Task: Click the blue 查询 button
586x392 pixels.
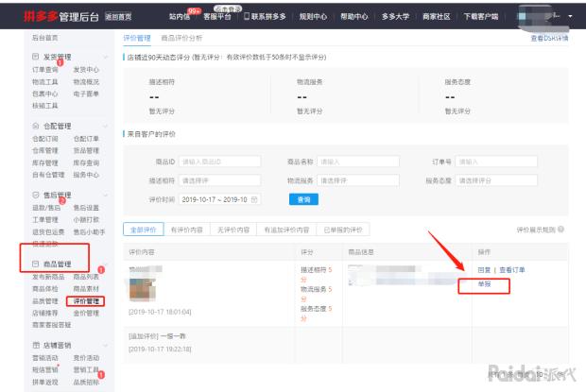Action: [303, 199]
